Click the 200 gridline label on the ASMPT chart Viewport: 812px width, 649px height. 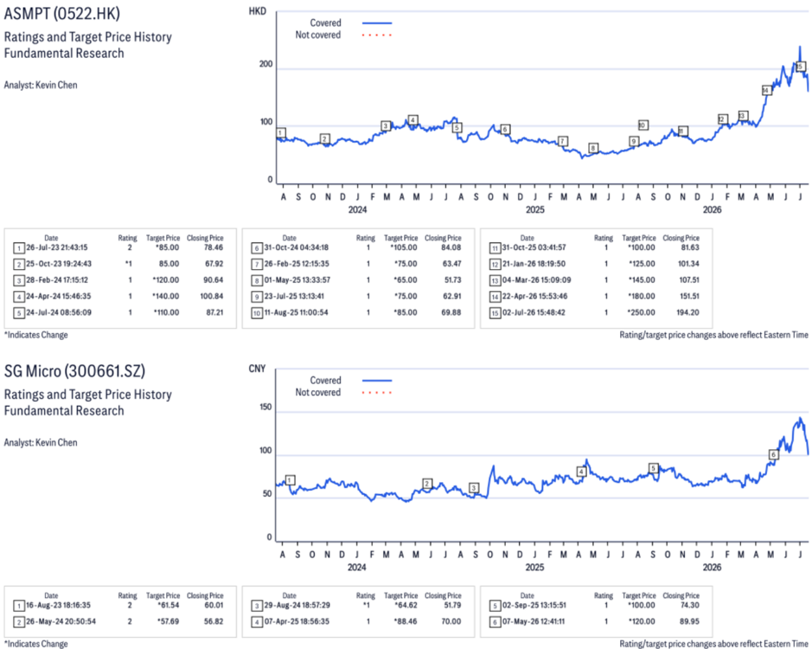(x=265, y=64)
